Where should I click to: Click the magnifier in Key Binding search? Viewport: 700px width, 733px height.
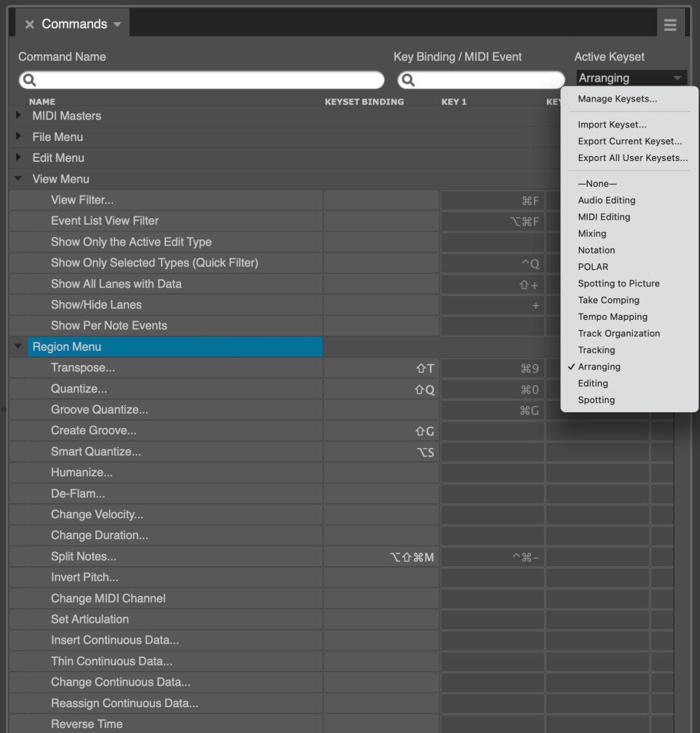point(408,80)
